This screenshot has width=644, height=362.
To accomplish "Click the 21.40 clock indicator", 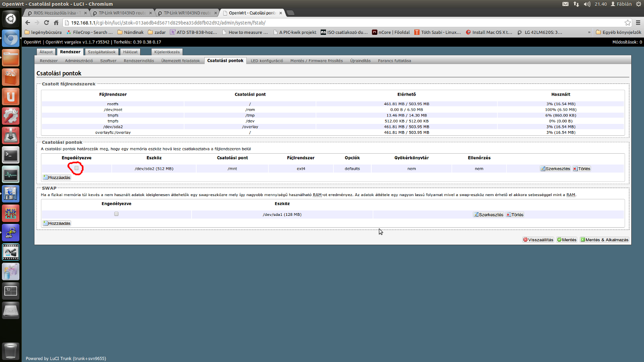I will [x=601, y=4].
